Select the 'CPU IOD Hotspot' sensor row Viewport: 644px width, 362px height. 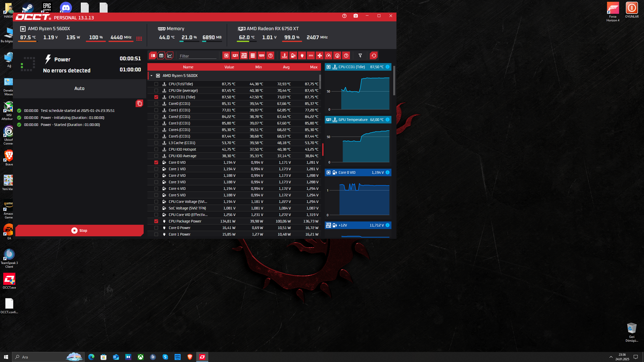point(234,149)
